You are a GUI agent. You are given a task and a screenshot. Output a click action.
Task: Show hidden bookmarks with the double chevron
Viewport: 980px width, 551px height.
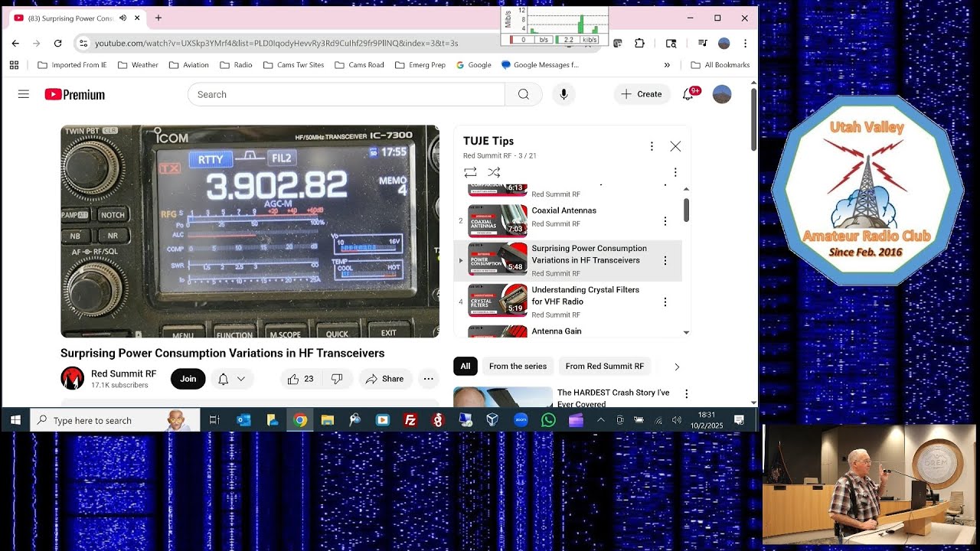click(x=667, y=65)
